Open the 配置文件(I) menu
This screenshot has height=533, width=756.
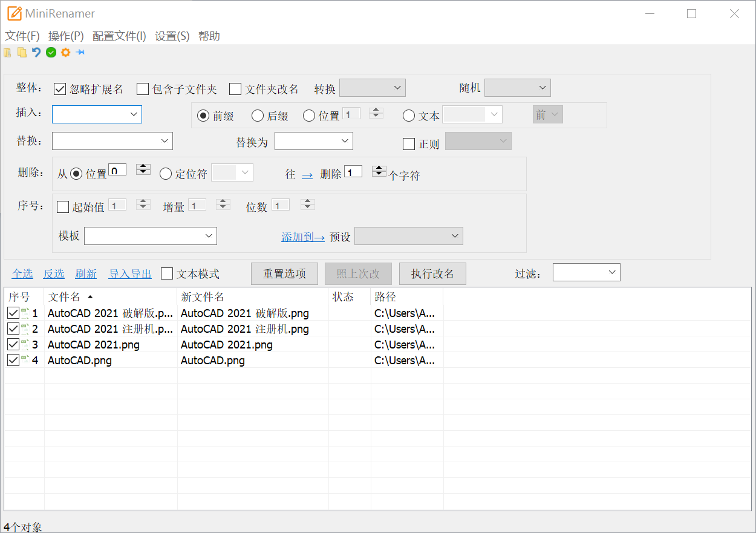(119, 36)
